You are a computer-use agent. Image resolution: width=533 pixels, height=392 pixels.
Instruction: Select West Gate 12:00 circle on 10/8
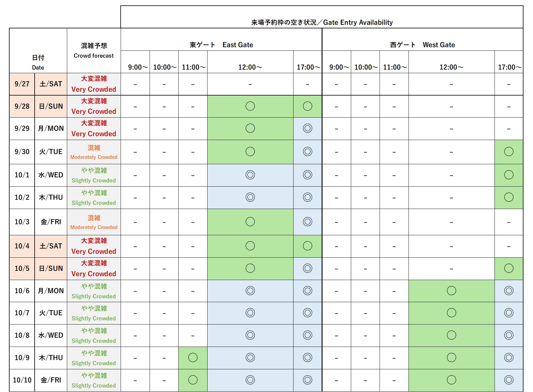point(451,335)
